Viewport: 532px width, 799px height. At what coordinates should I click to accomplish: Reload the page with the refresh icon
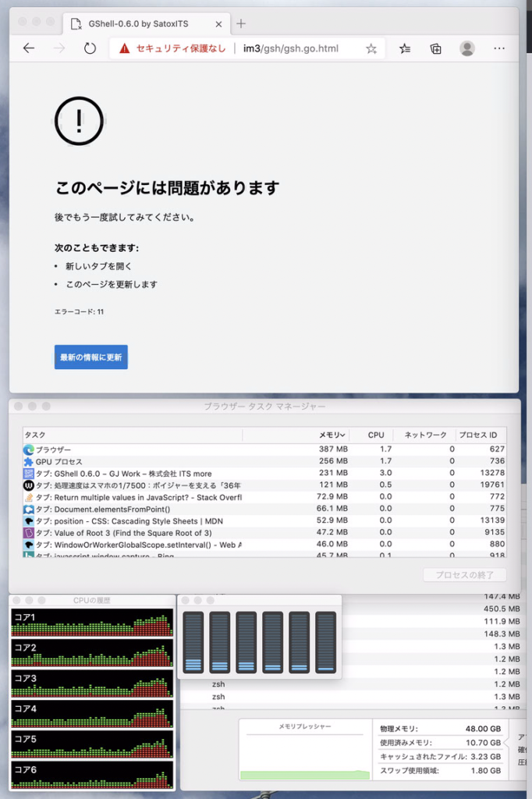90,48
